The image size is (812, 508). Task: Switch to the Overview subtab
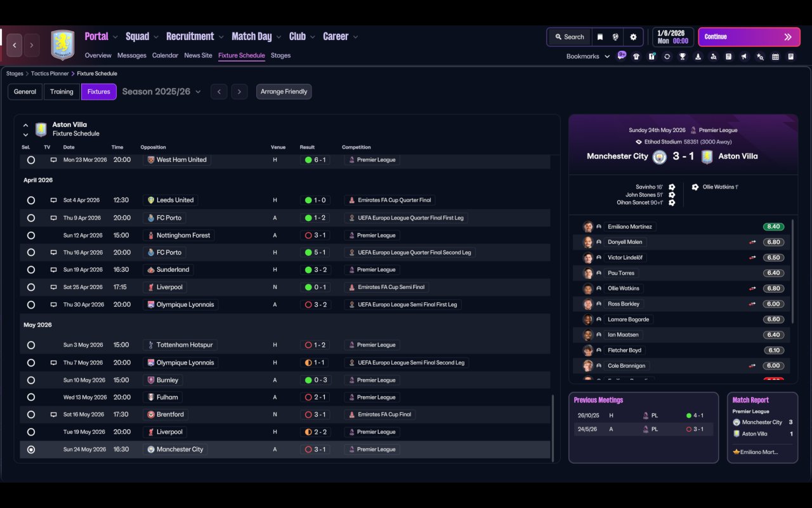click(x=98, y=55)
